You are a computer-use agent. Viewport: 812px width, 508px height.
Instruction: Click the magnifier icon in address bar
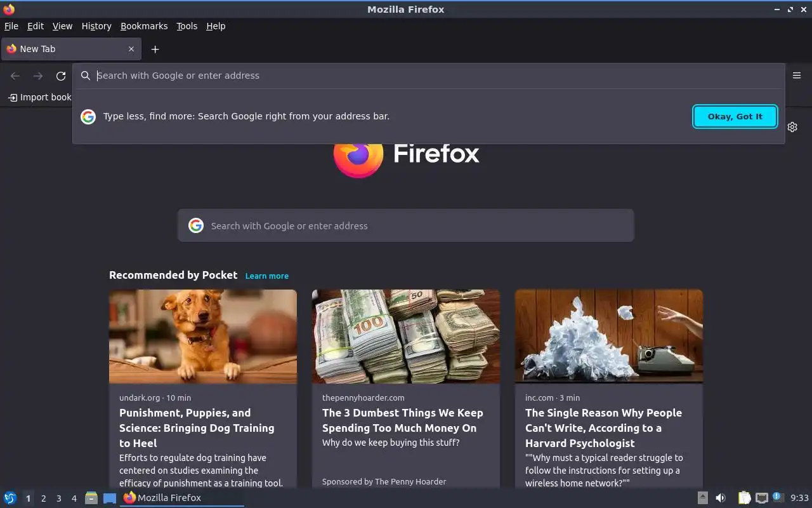click(x=86, y=76)
